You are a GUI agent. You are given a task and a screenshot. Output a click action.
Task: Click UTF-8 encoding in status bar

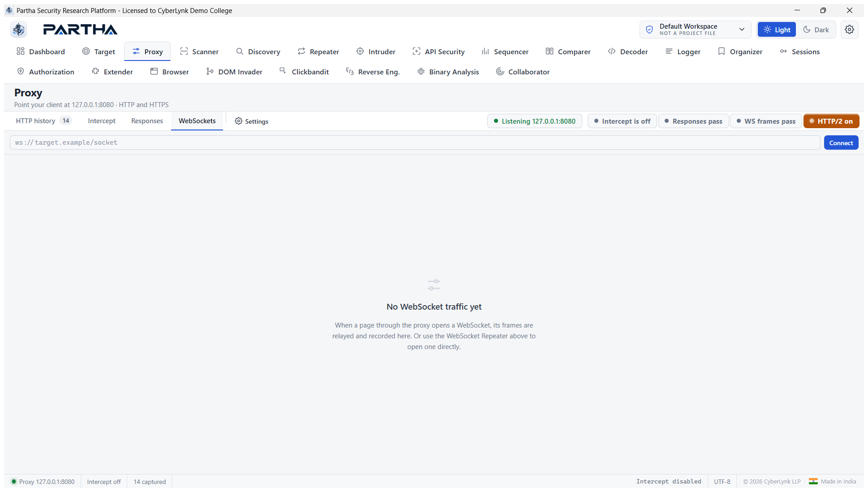pyautogui.click(x=722, y=482)
